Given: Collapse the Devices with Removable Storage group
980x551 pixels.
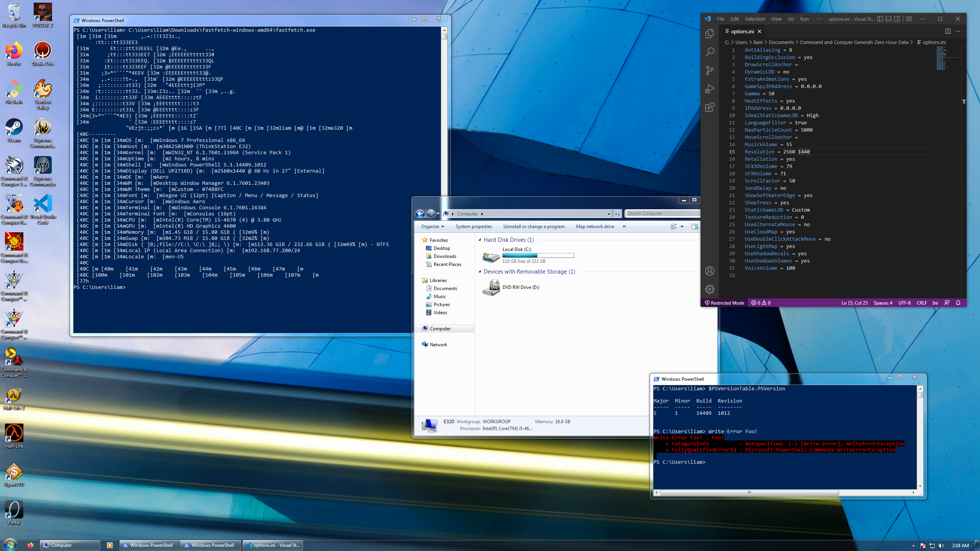Looking at the screenshot, I should (x=480, y=272).
